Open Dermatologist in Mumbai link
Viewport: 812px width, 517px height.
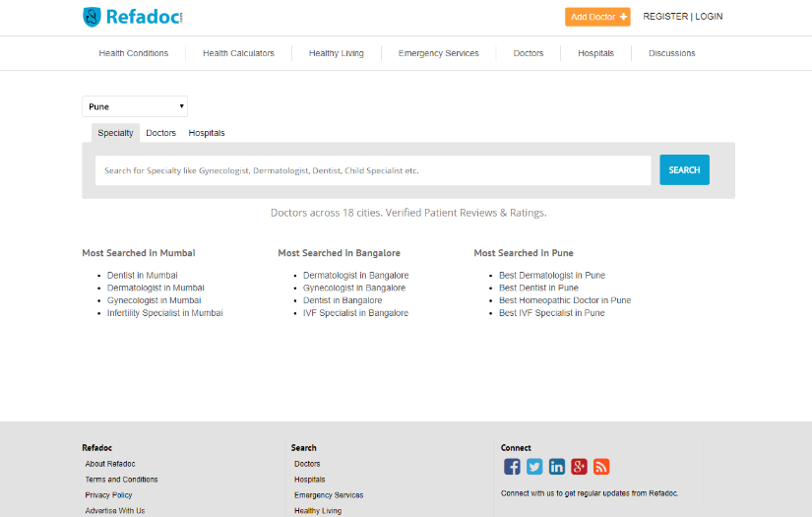pyautogui.click(x=156, y=288)
